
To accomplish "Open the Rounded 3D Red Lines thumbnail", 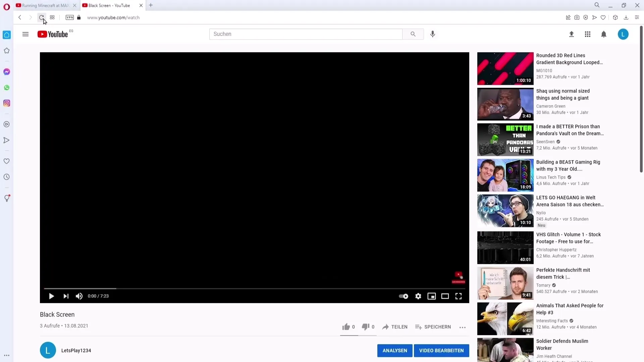I will pos(505,68).
